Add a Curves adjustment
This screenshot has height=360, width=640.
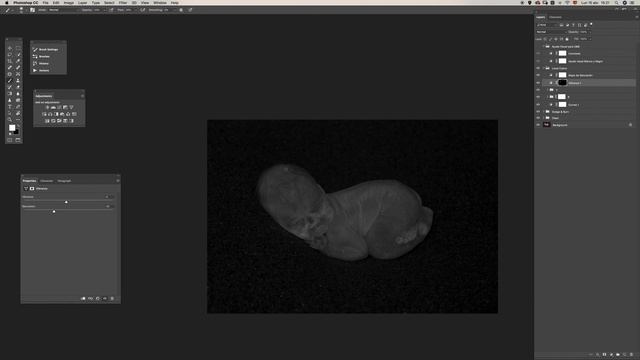[59, 107]
